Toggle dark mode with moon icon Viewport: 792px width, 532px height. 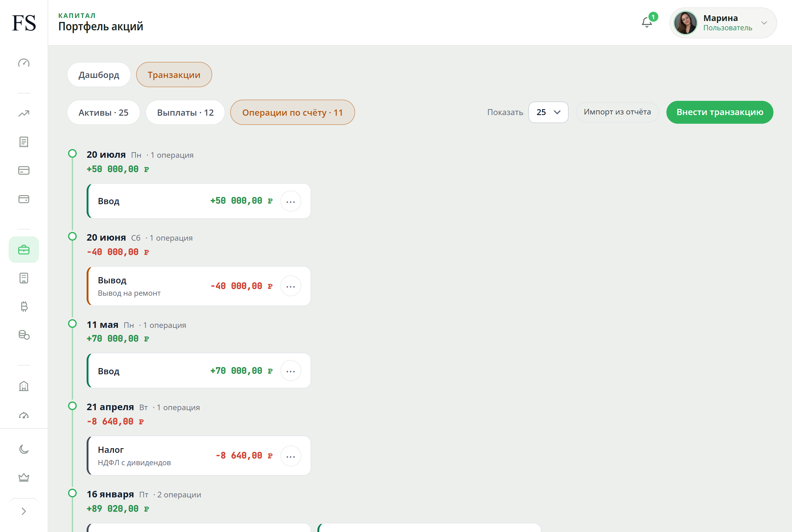coord(24,449)
